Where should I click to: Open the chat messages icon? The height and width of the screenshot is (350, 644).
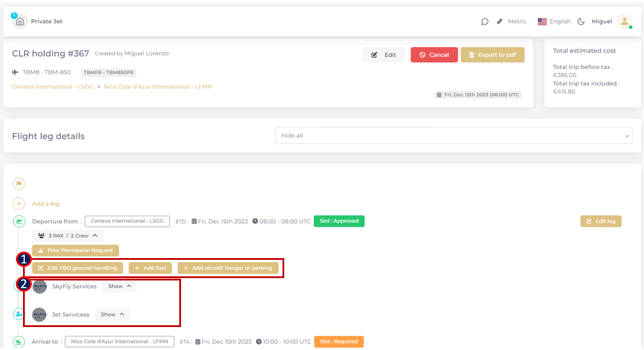[485, 22]
